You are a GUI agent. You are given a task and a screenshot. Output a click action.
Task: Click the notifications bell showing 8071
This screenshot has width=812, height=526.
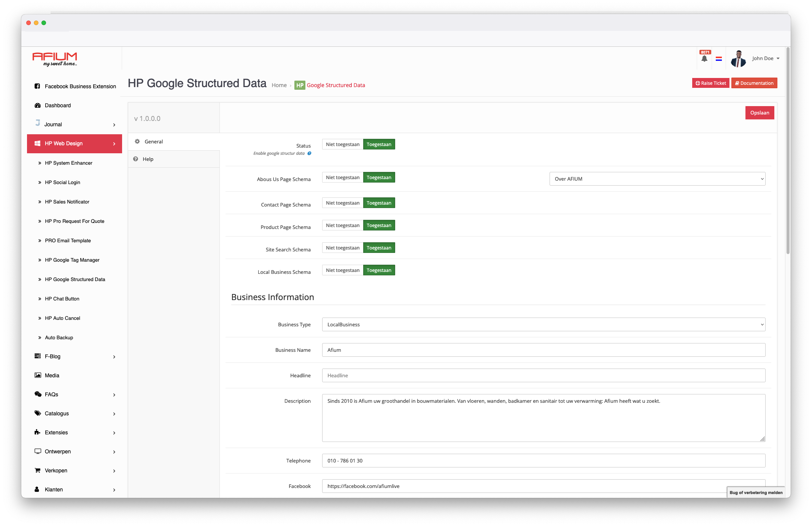(705, 58)
